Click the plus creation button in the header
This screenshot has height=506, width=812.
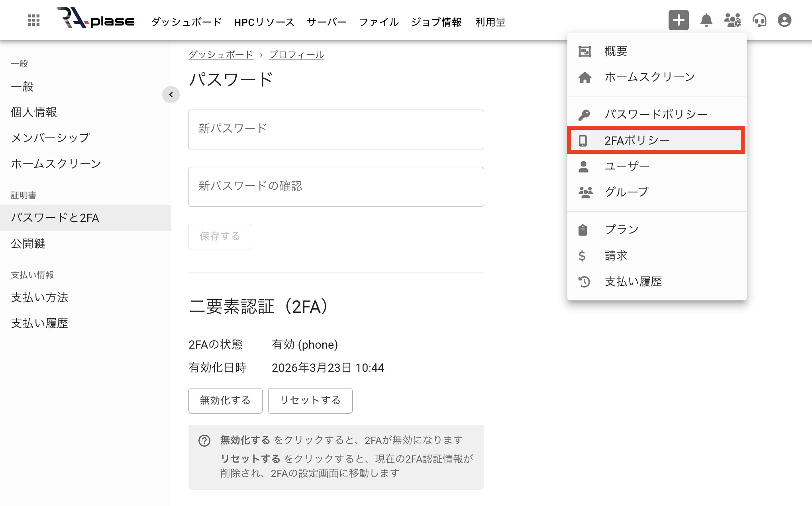point(679,20)
